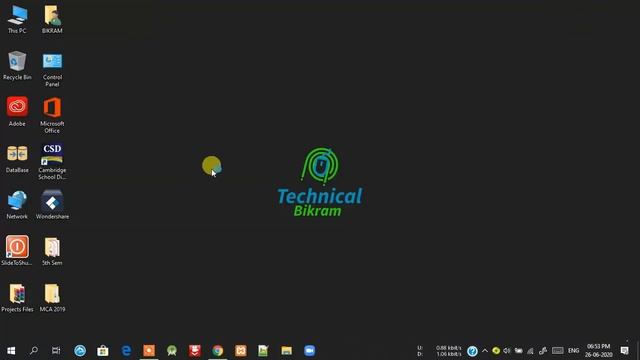
Task: Launch Microsoft Edge from taskbar
Action: pyautogui.click(x=126, y=351)
